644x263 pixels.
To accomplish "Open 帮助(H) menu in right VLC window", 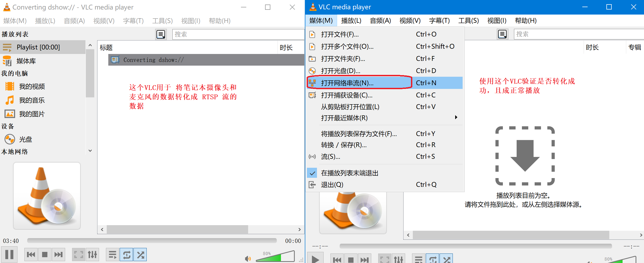I will (x=526, y=20).
